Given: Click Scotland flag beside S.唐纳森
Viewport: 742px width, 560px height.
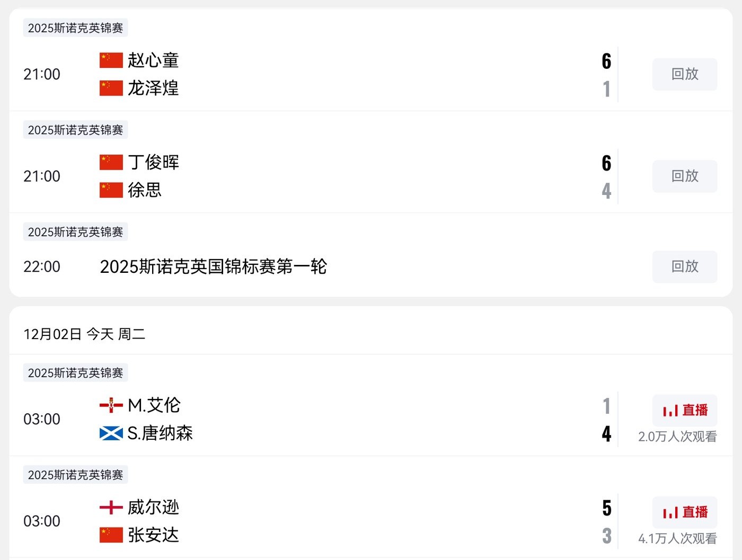Looking at the screenshot, I should coord(111,433).
